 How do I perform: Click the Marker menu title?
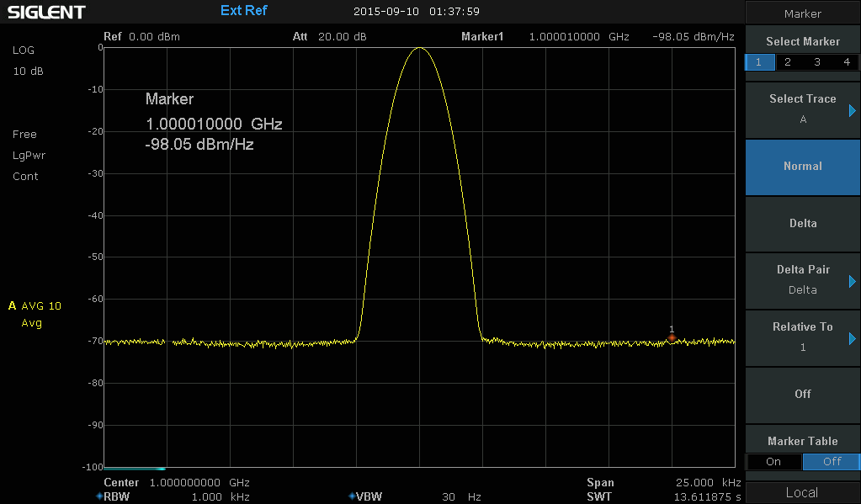(x=803, y=13)
